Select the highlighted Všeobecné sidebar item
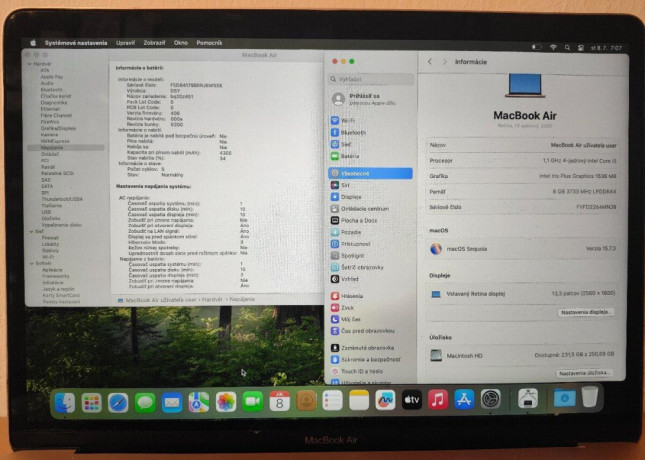The image size is (645, 460). tap(370, 173)
